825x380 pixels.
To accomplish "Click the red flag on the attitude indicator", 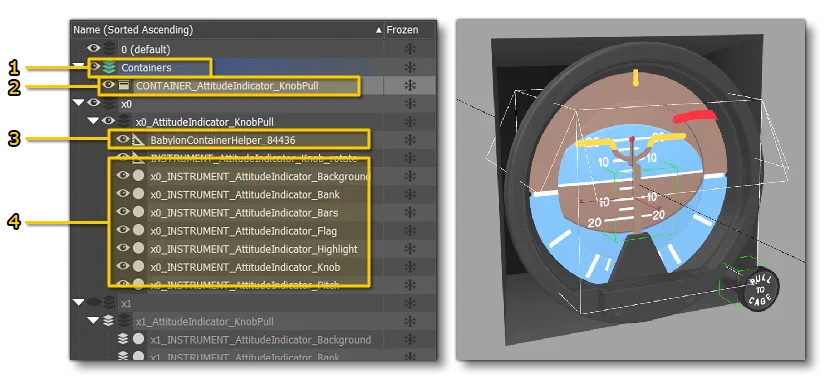I will point(696,116).
